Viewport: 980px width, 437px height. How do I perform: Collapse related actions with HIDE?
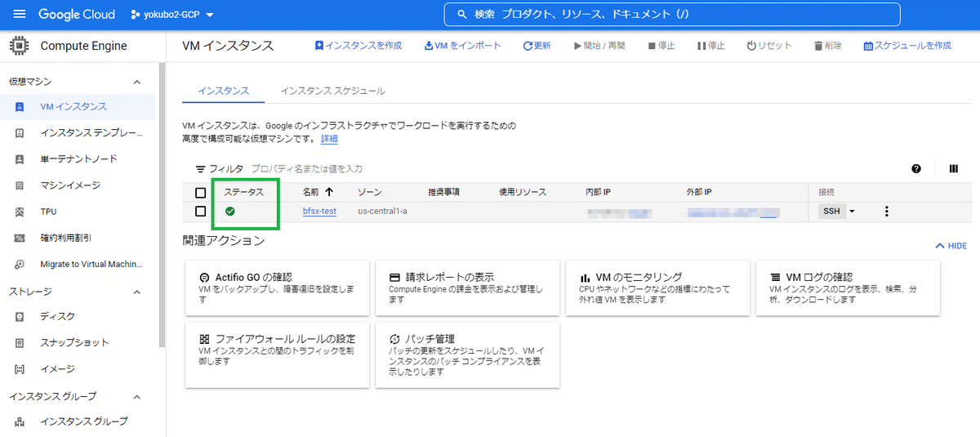[951, 245]
